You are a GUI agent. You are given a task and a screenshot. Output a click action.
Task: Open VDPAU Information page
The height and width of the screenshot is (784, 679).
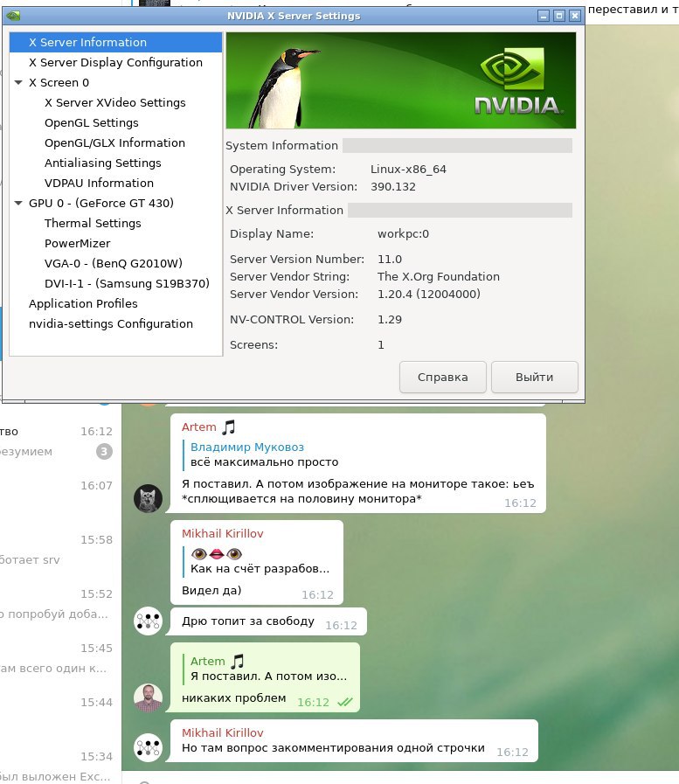pyautogui.click(x=99, y=183)
